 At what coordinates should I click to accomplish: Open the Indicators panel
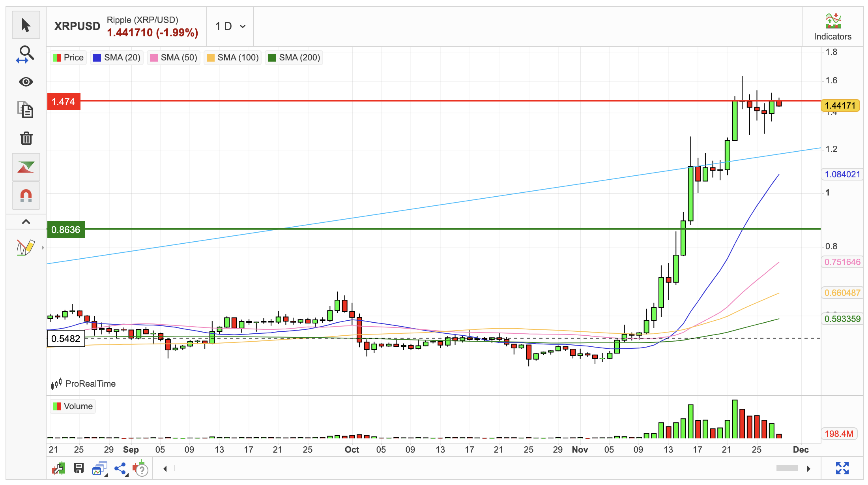click(832, 27)
